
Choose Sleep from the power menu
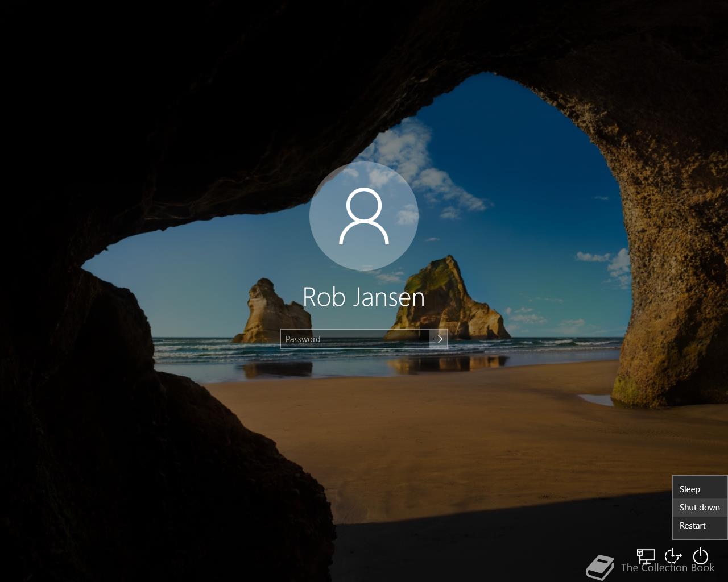(x=700, y=489)
